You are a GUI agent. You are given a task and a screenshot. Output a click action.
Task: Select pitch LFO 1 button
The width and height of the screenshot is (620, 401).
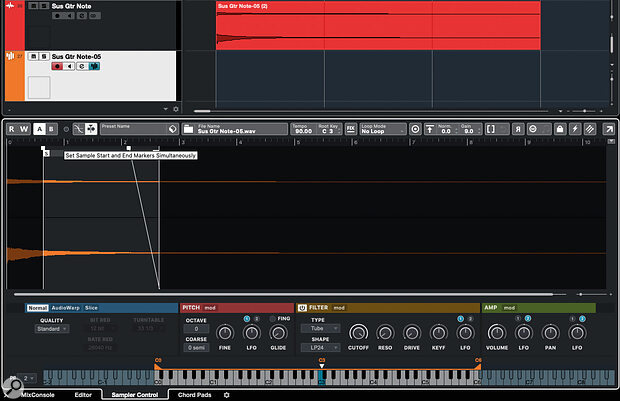247,319
